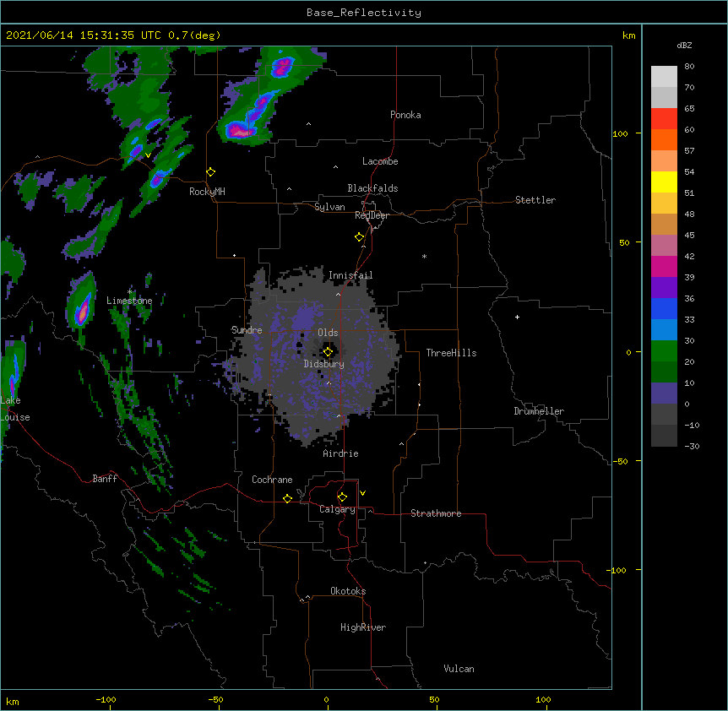Click the Sundre city label
728x711 pixels.
(x=247, y=330)
